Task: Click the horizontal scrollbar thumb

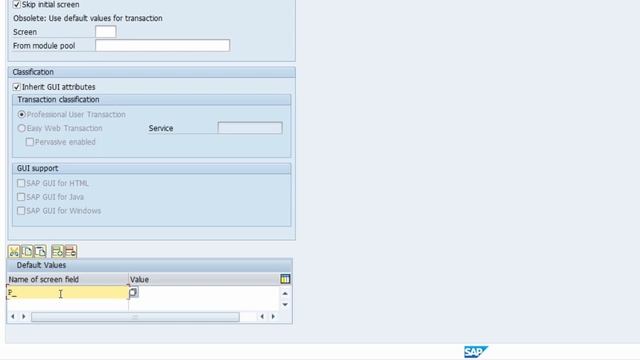Action: click(135, 317)
